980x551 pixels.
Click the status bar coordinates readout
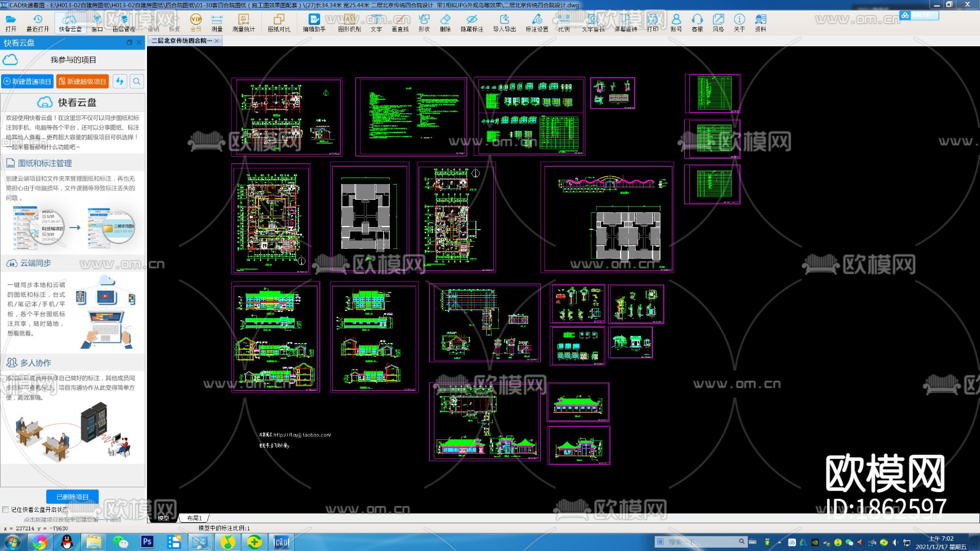[x=36, y=528]
